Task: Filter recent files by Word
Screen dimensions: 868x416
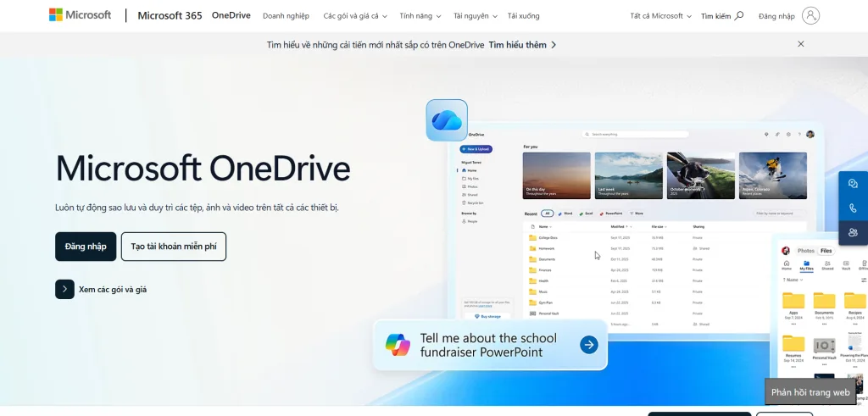Action: 565,214
